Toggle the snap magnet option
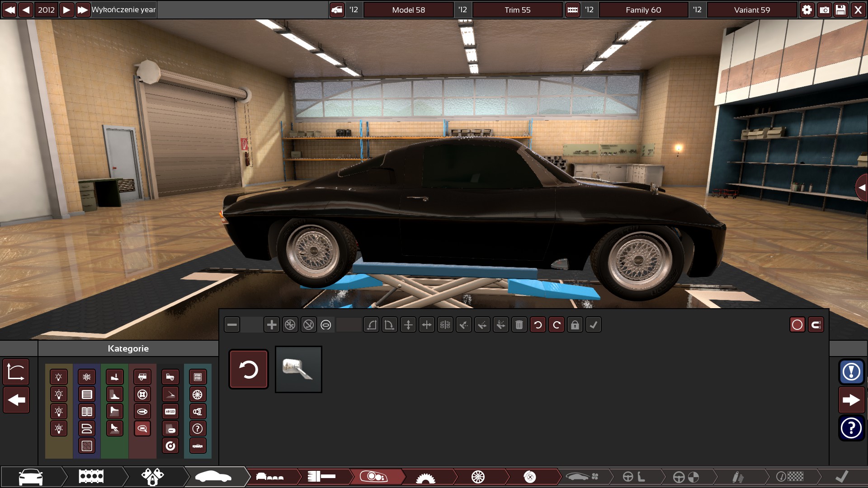The width and height of the screenshot is (868, 488). tap(816, 324)
